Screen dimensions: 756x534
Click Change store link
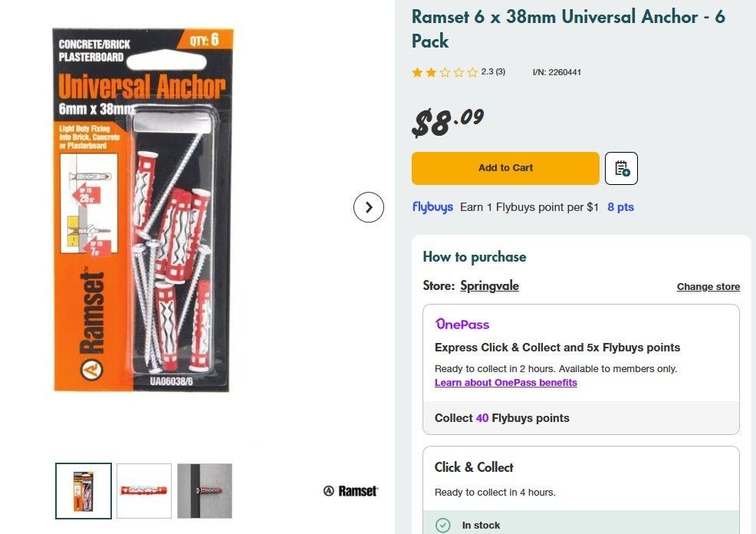tap(708, 287)
